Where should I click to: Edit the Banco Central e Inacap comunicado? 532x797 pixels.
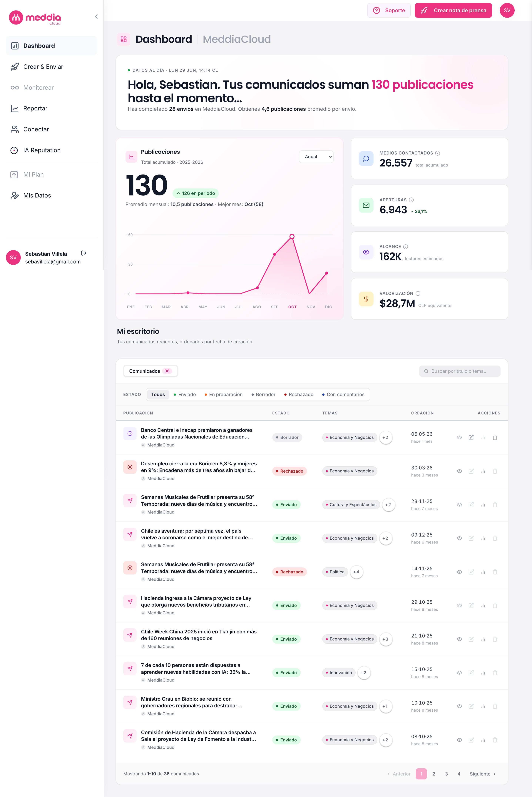(471, 437)
